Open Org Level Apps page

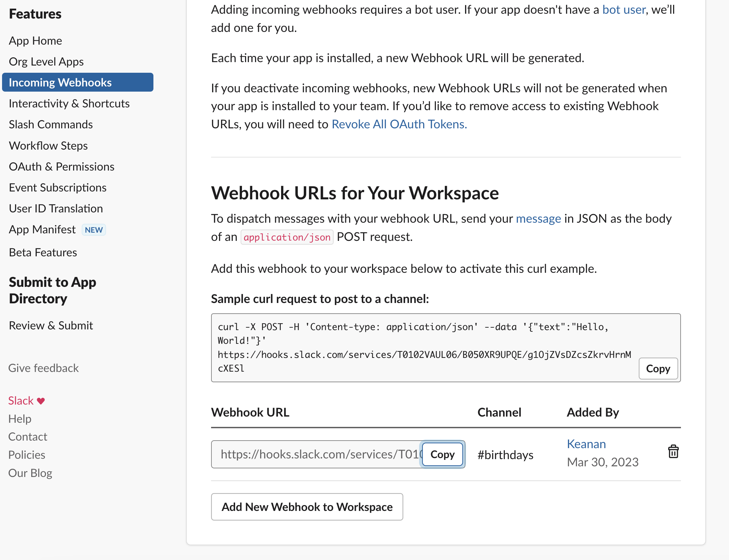tap(46, 62)
